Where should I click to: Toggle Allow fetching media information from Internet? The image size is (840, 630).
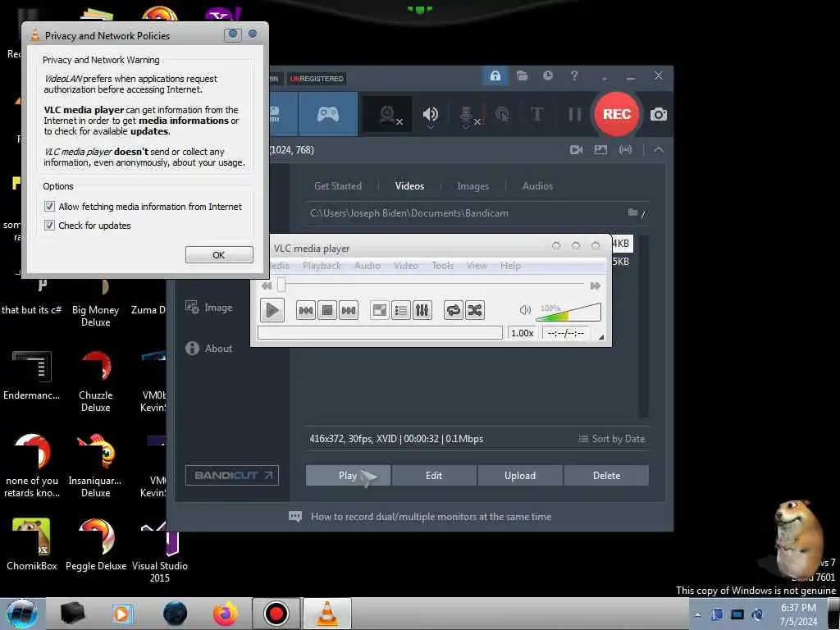click(49, 206)
